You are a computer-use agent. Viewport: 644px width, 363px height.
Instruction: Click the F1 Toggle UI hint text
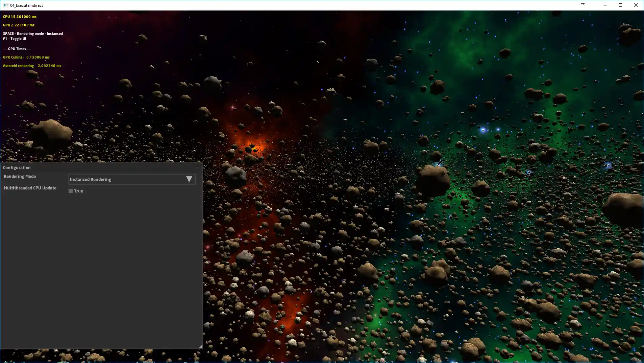click(x=15, y=39)
